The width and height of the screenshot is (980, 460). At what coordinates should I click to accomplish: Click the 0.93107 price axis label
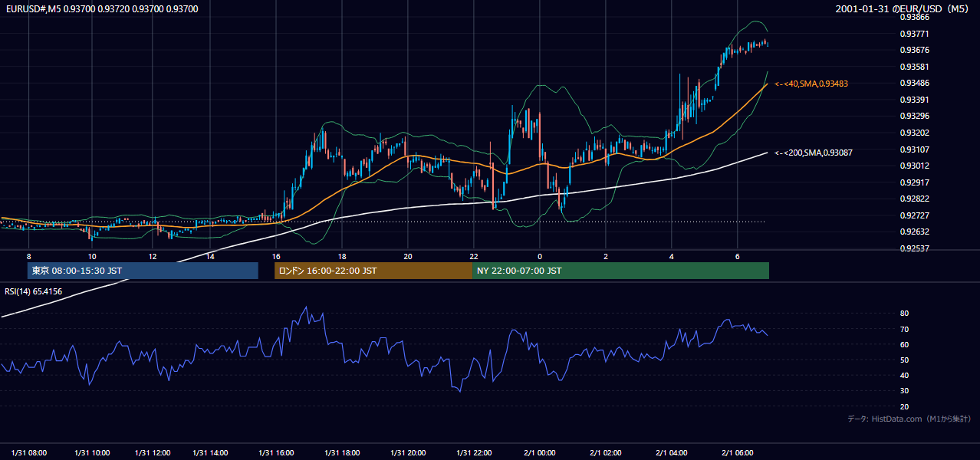pyautogui.click(x=915, y=149)
